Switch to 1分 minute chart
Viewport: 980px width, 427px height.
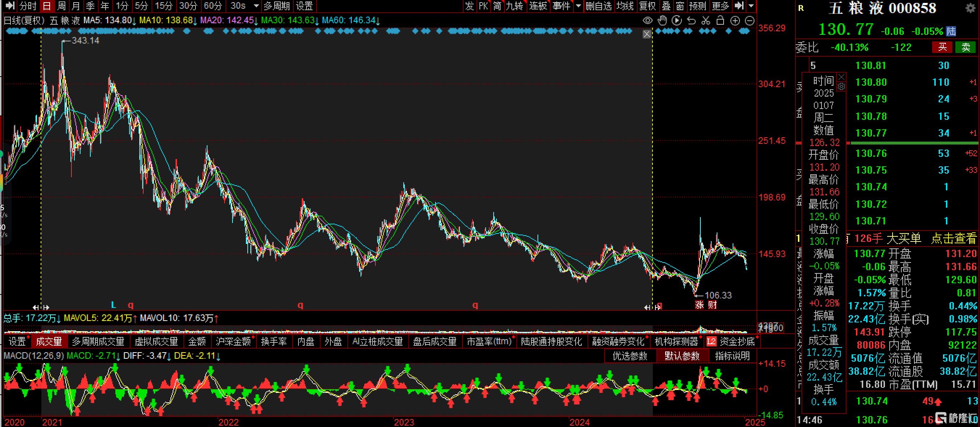click(x=122, y=6)
